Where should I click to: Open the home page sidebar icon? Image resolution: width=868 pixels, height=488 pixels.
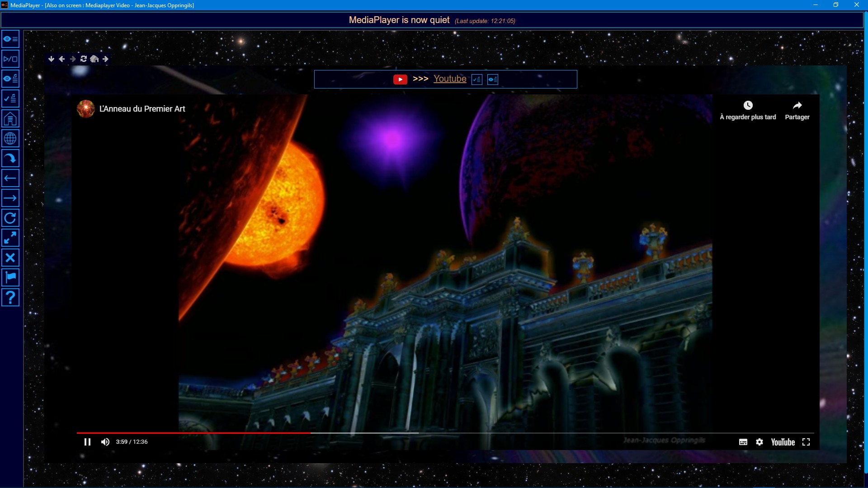point(10,118)
